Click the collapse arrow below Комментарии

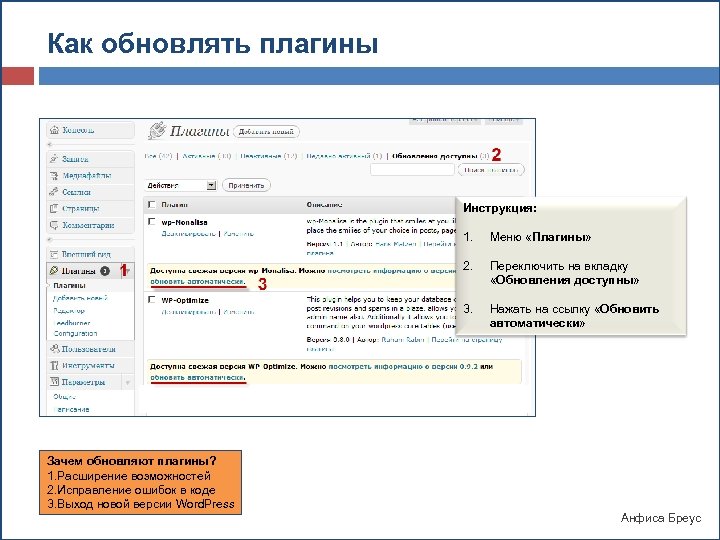point(50,240)
